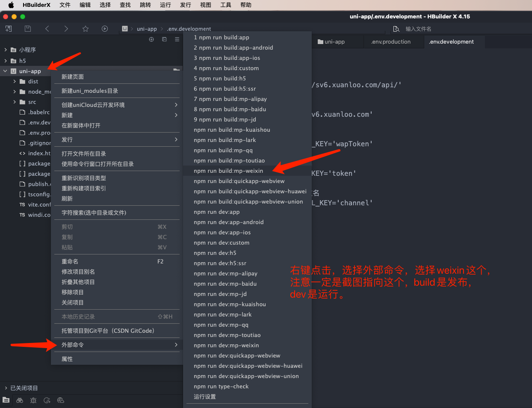The width and height of the screenshot is (532, 408).
Task: Click the file search icon beside 输入文件名
Action: click(396, 29)
